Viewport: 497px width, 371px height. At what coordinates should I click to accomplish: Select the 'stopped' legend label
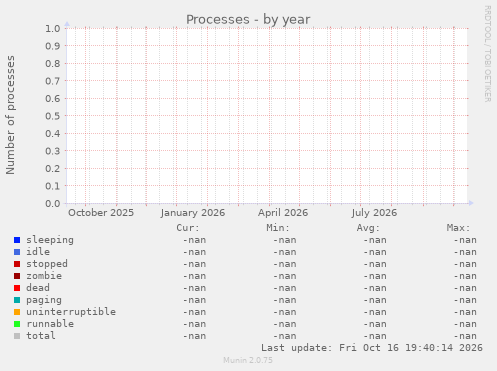click(x=47, y=264)
